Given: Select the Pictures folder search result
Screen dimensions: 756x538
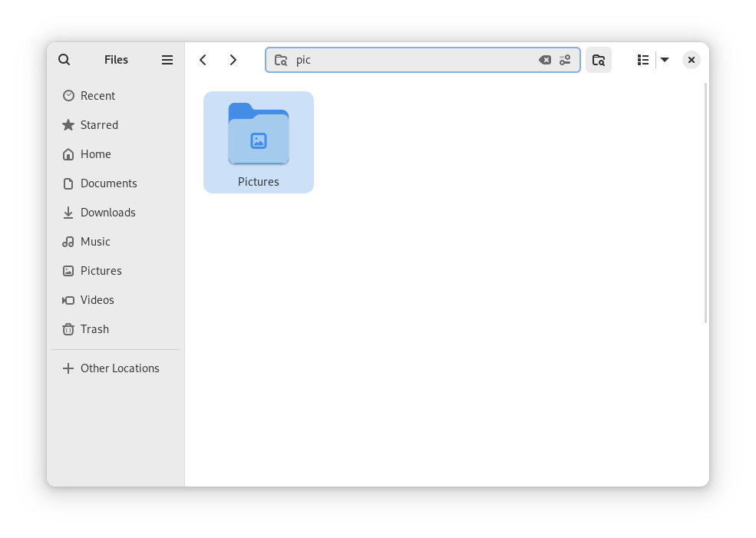Looking at the screenshot, I should pos(259,142).
